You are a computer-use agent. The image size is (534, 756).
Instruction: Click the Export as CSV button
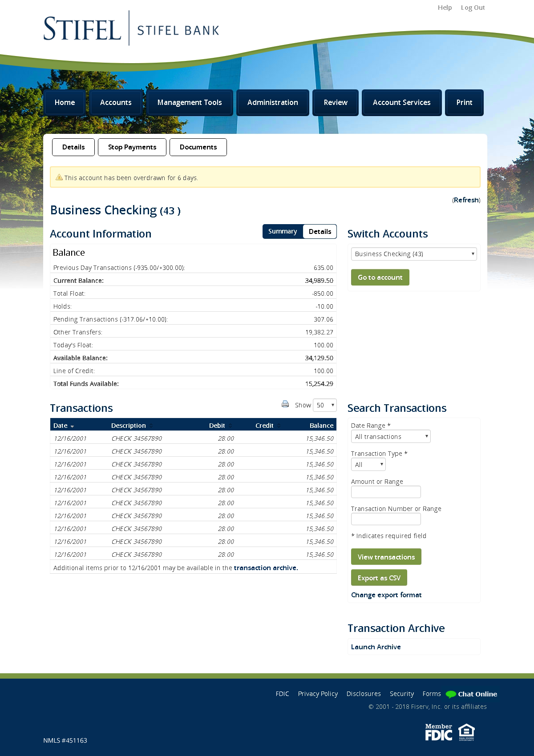379,578
